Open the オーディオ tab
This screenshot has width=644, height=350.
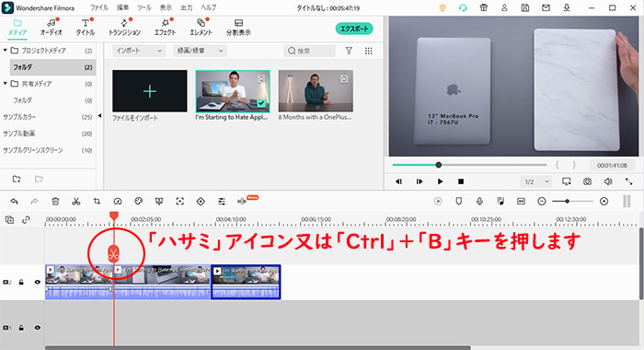(x=51, y=28)
